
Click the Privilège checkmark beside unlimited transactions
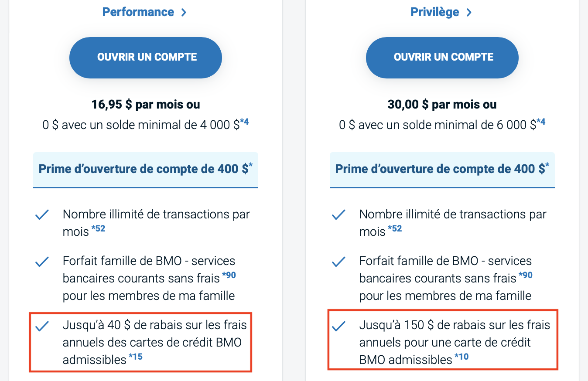pos(338,215)
